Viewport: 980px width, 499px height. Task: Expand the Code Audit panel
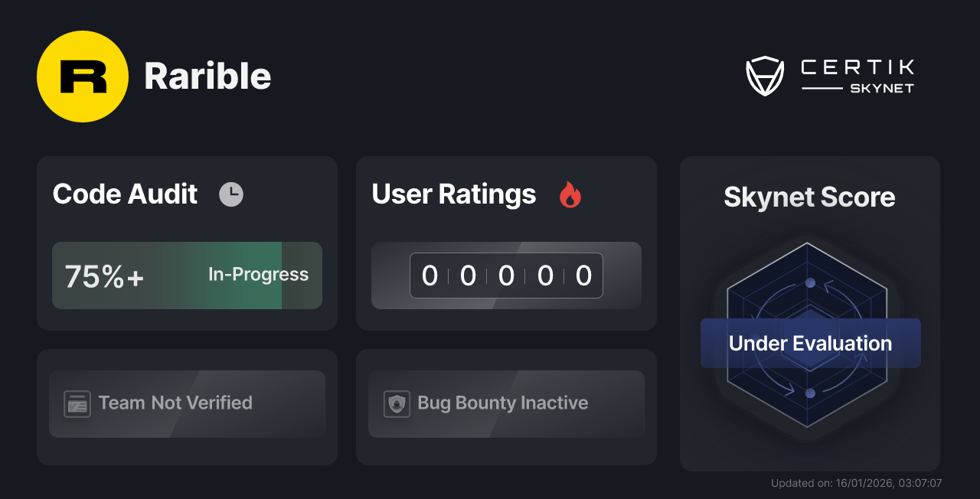point(187,243)
